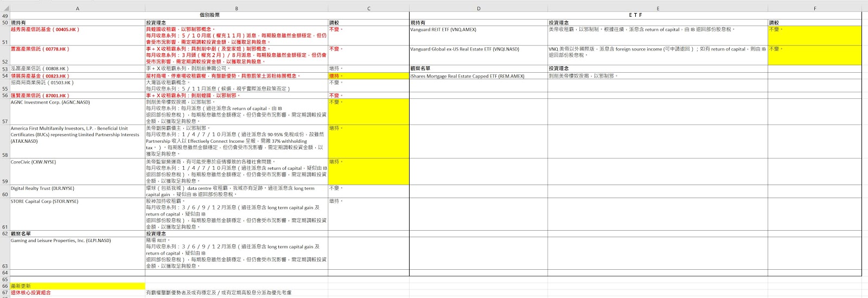This screenshot has height=298, width=868.
Task: Select row 57 header
Action: coord(5,111)
